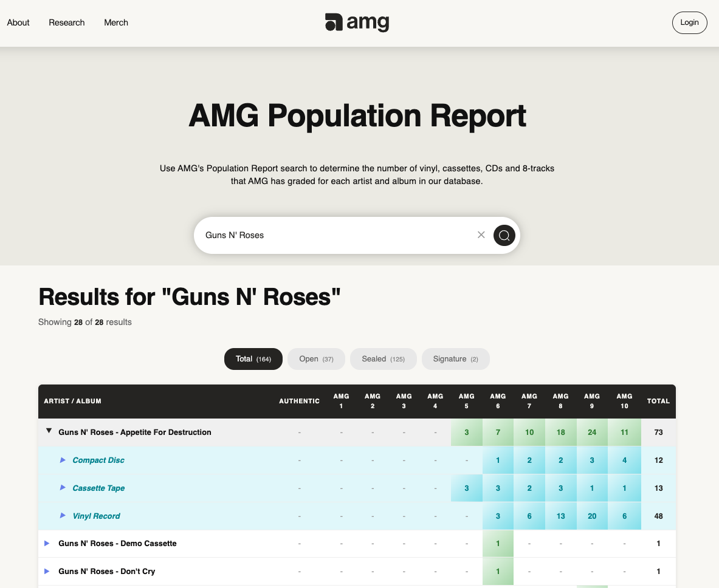Click the search magnifier button
This screenshot has height=588, width=719.
504,235
